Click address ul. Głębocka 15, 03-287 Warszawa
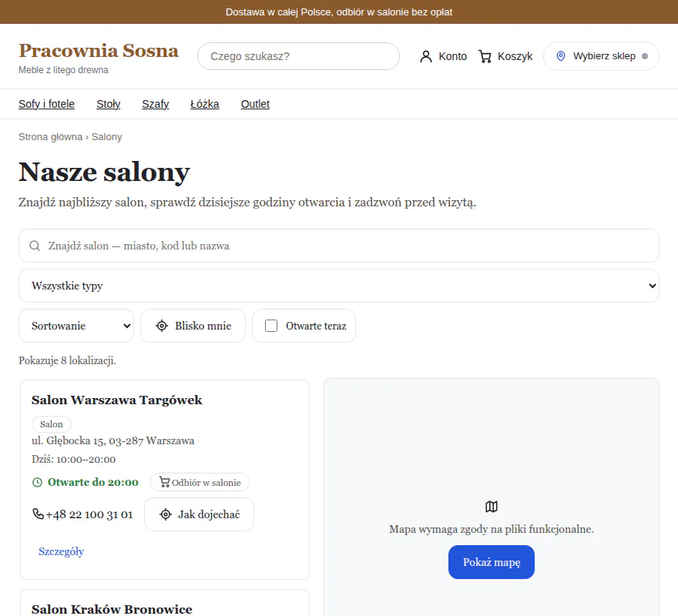Viewport: 678px width, 616px height. coord(112,441)
